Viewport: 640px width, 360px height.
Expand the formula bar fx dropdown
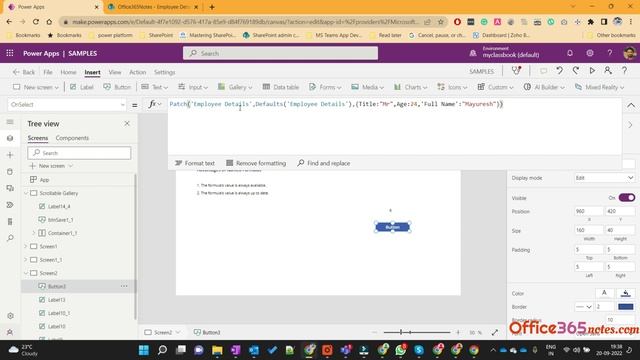coord(159,104)
